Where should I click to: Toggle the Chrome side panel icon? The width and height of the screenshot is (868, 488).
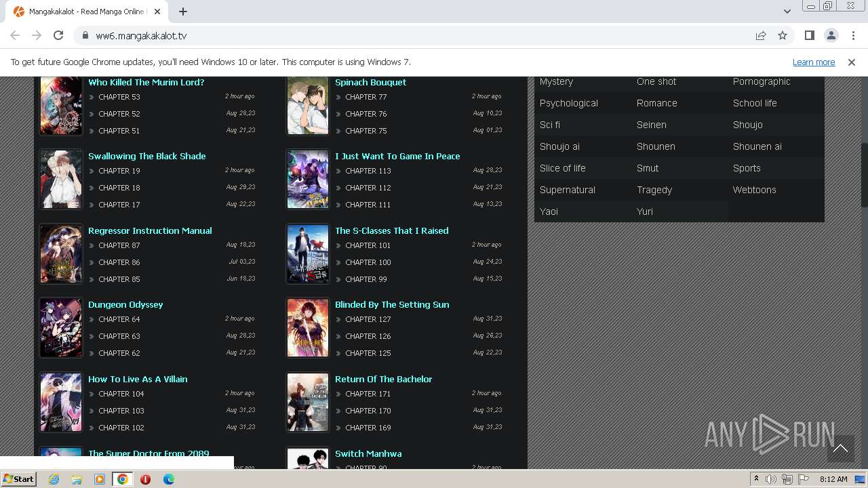pos(809,35)
